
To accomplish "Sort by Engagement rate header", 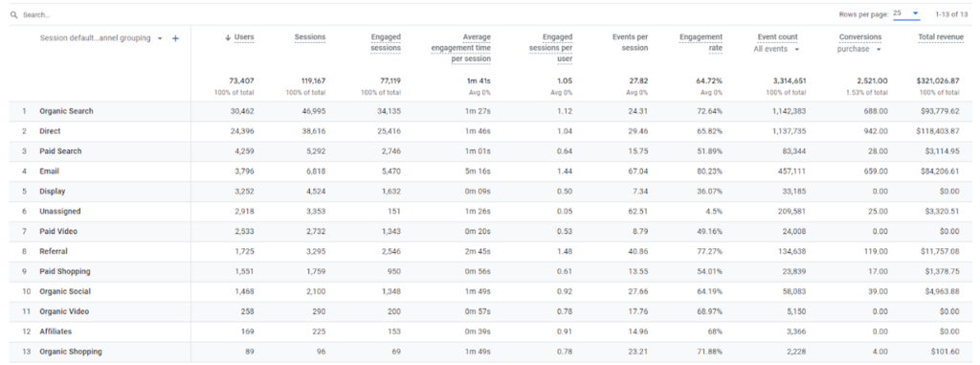I will coord(702,42).
